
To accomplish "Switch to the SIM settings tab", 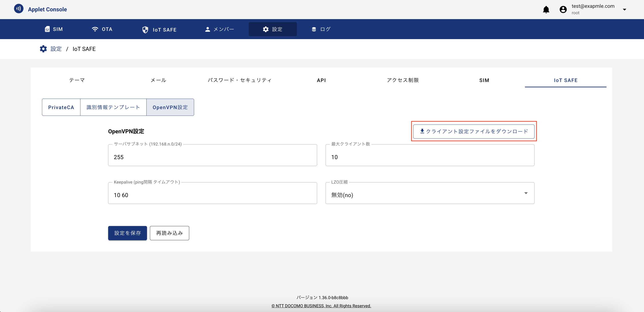I will pyautogui.click(x=484, y=80).
